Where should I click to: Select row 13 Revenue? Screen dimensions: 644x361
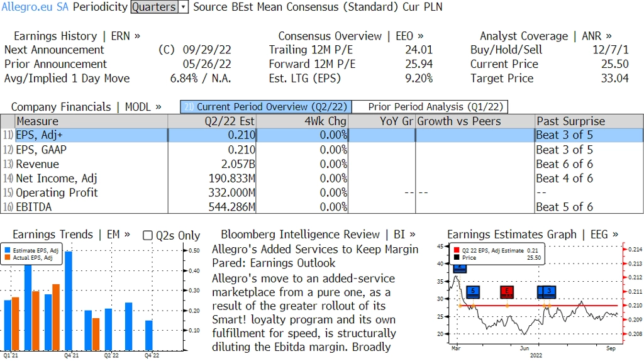[x=322, y=164]
